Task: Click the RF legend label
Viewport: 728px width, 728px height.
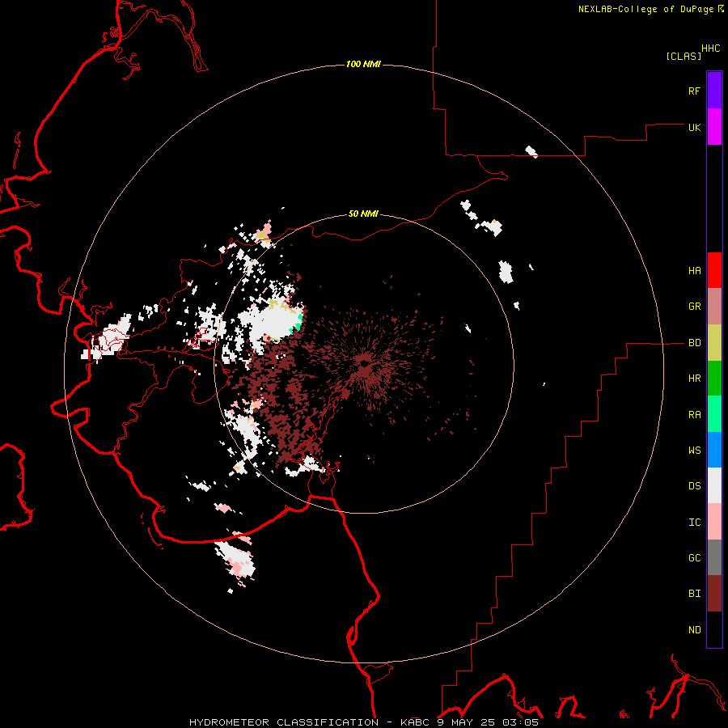Action: 694,91
